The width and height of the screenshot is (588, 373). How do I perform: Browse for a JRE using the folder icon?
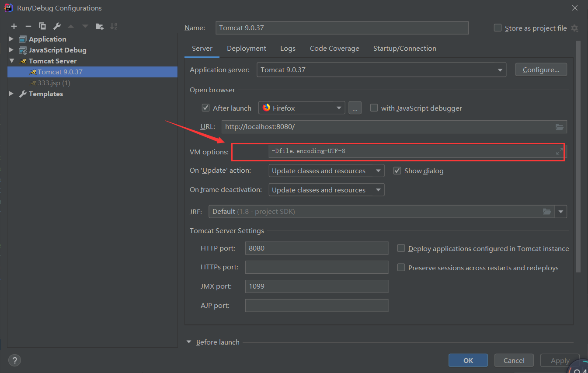547,212
